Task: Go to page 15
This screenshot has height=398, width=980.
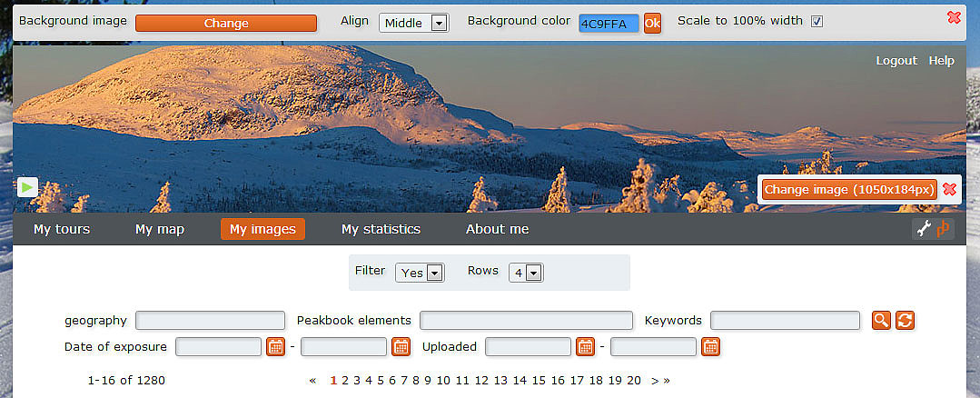Action: tap(539, 381)
